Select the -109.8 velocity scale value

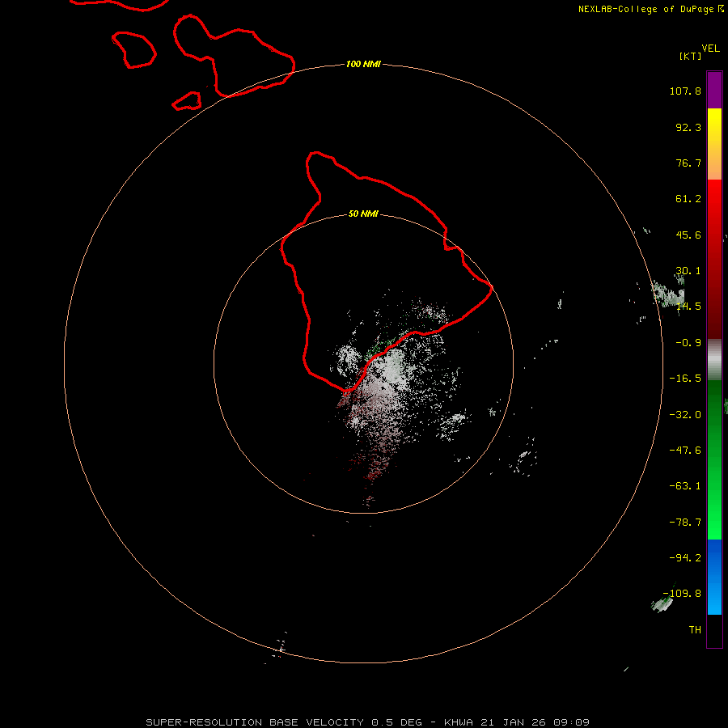(682, 594)
